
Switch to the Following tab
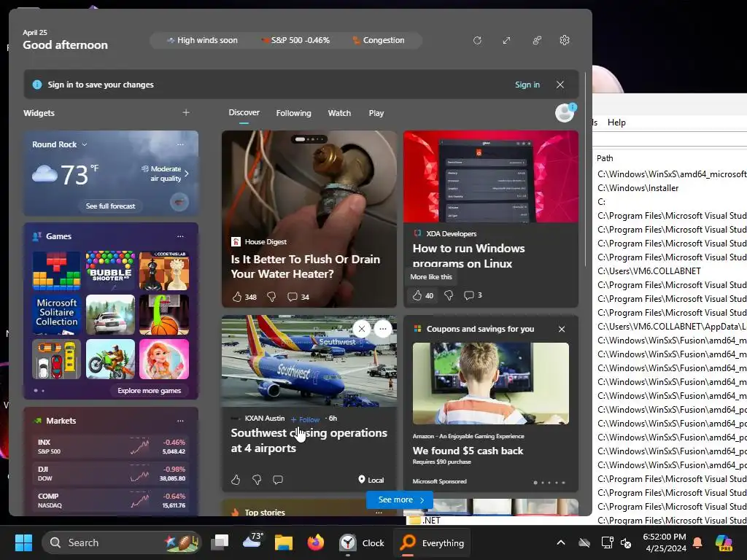(x=293, y=113)
